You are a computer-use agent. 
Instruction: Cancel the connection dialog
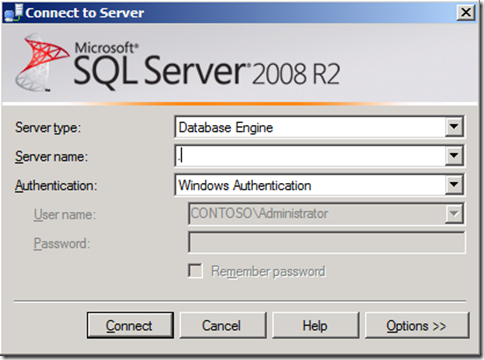pos(223,325)
